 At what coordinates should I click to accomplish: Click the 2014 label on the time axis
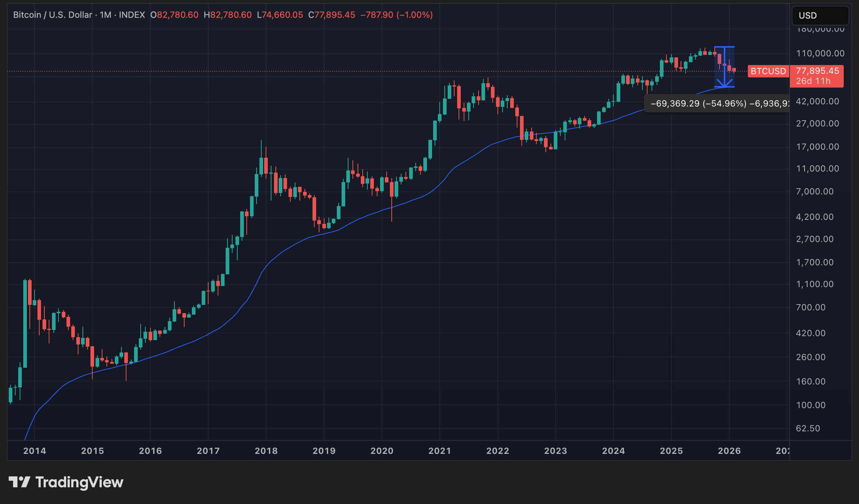[35, 451]
